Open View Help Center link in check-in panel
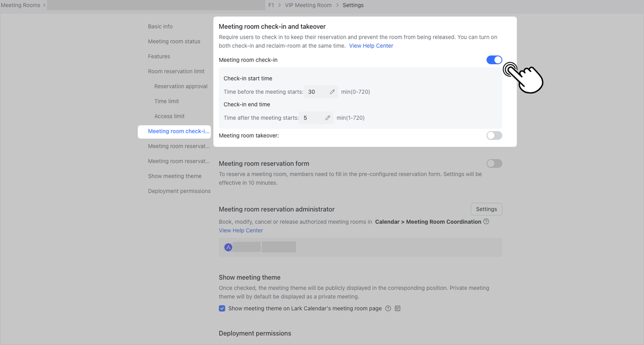 pos(371,46)
